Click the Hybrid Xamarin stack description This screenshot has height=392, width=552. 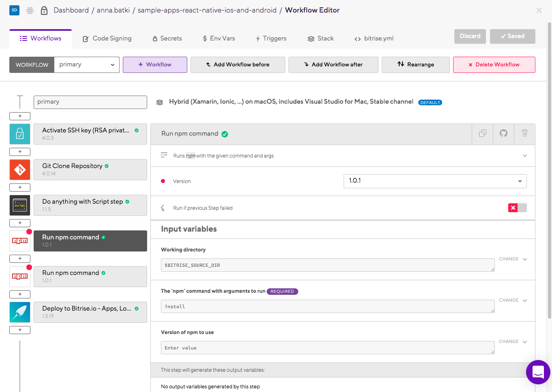tap(291, 102)
